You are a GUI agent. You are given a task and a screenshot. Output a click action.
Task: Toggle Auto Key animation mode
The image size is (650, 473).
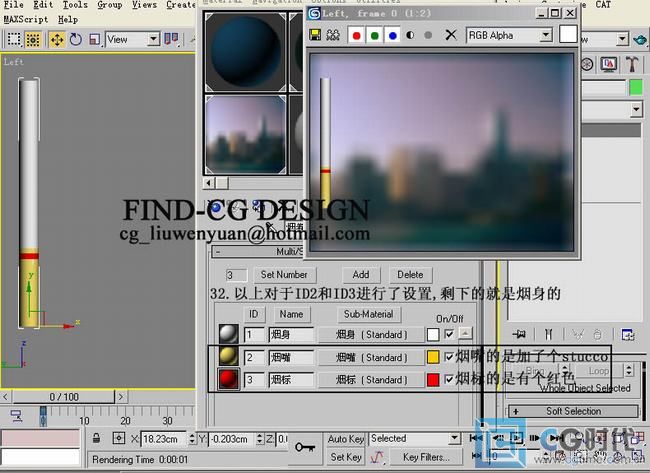click(x=346, y=439)
